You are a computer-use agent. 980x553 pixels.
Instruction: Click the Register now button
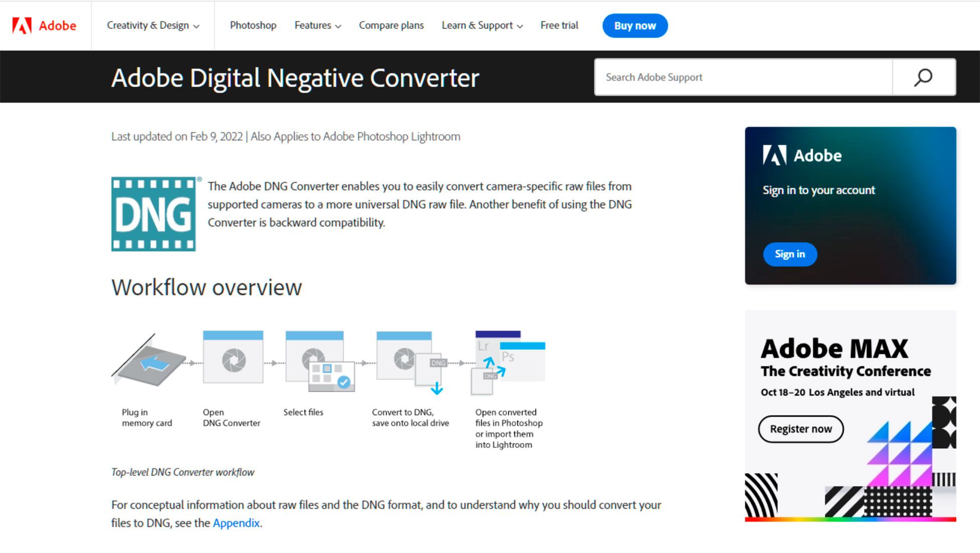pyautogui.click(x=801, y=428)
